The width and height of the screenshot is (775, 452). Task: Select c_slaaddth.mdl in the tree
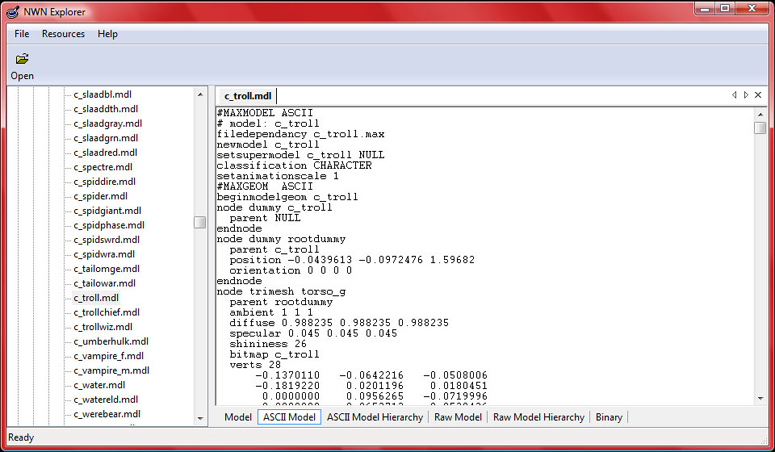106,109
